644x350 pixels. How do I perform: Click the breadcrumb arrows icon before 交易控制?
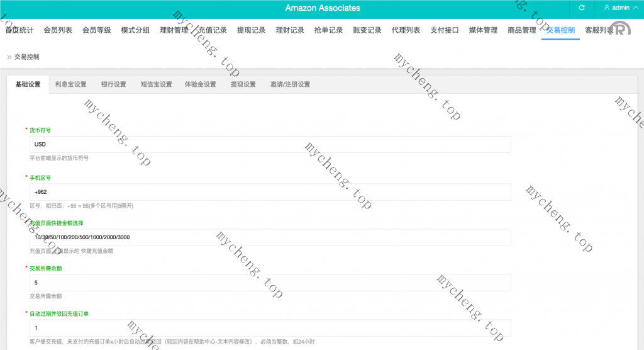click(9, 57)
